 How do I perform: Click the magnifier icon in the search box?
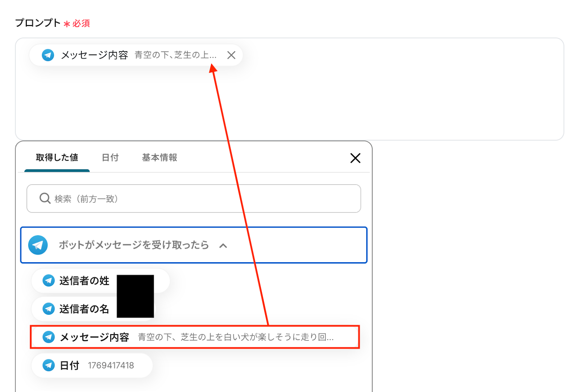pos(45,198)
